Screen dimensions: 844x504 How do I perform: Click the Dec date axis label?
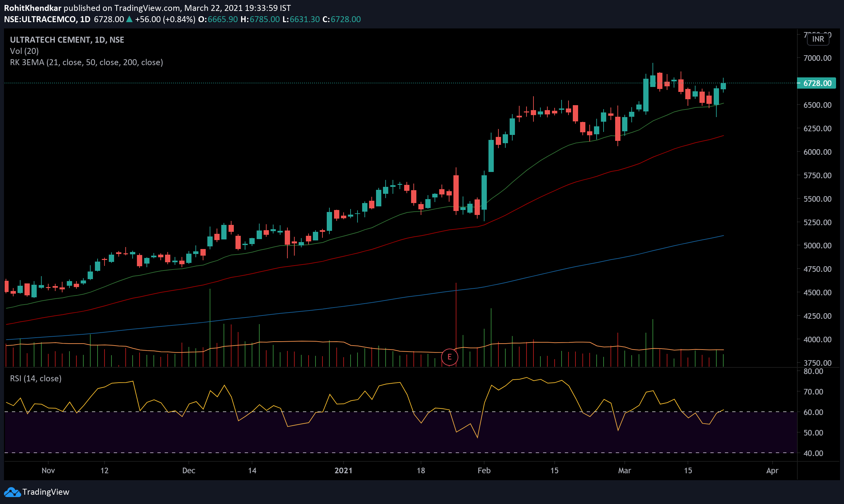click(189, 470)
